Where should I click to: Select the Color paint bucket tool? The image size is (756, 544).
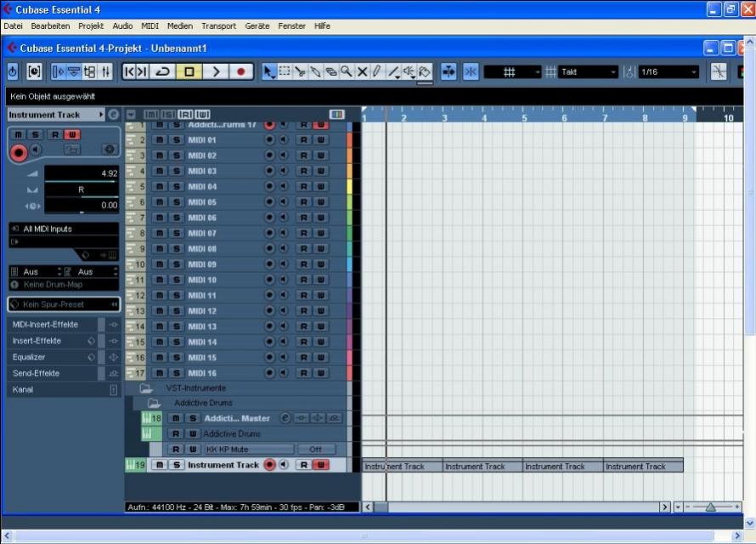(424, 72)
